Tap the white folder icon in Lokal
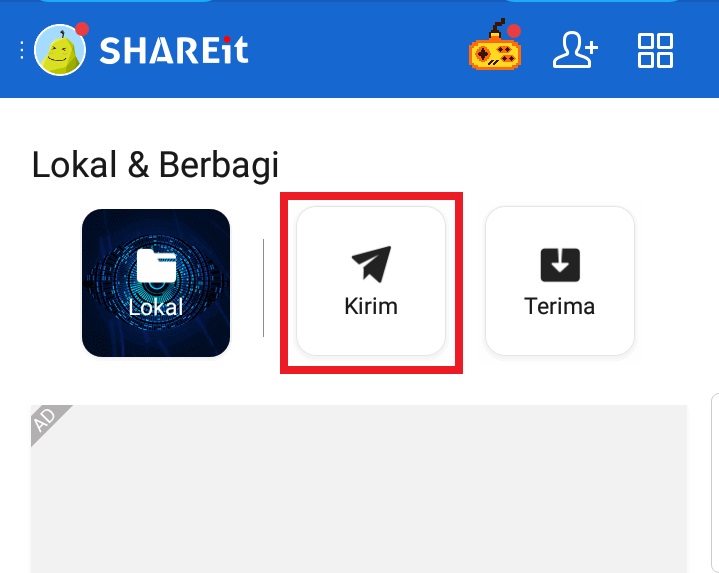 click(x=156, y=265)
